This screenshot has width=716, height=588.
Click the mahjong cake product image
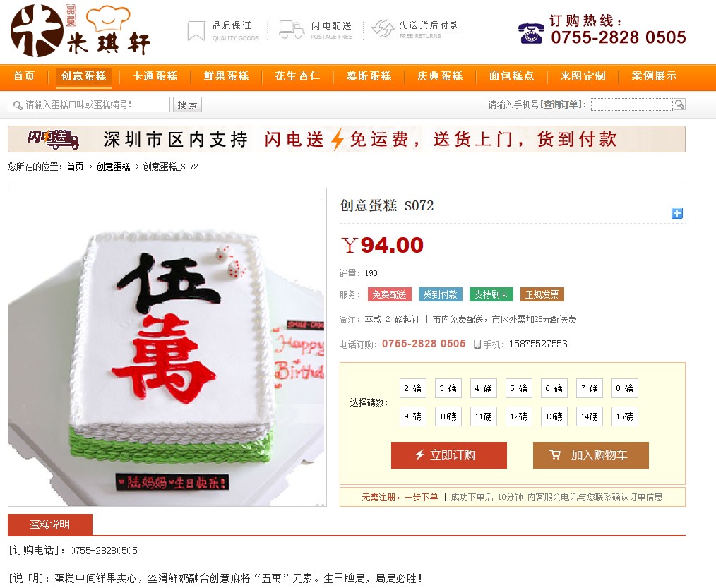(x=167, y=347)
